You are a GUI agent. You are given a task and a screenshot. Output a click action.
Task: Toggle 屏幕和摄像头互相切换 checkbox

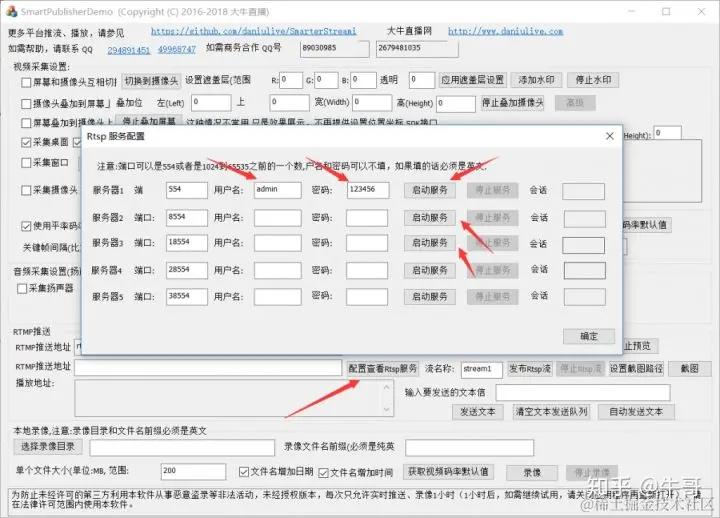26,82
